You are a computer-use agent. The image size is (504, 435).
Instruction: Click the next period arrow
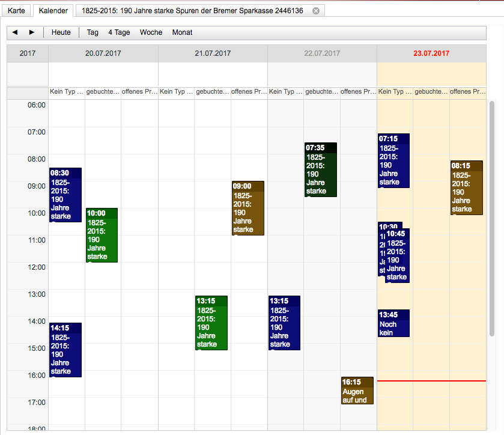32,32
